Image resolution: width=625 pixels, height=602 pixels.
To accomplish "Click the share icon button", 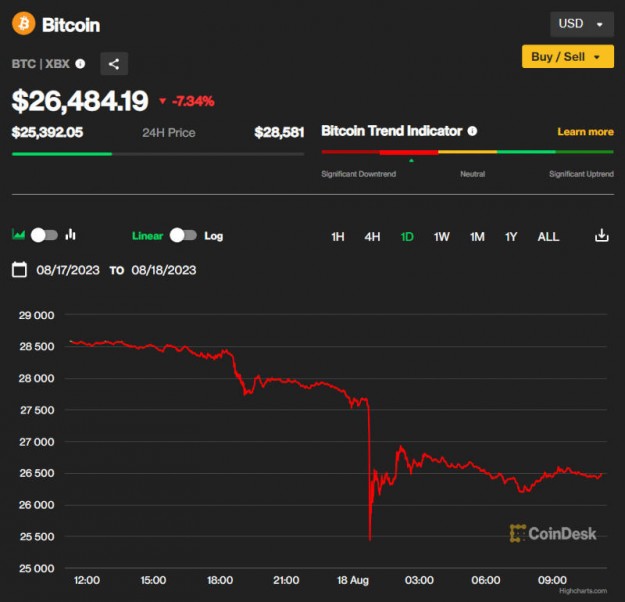I will click(x=114, y=64).
